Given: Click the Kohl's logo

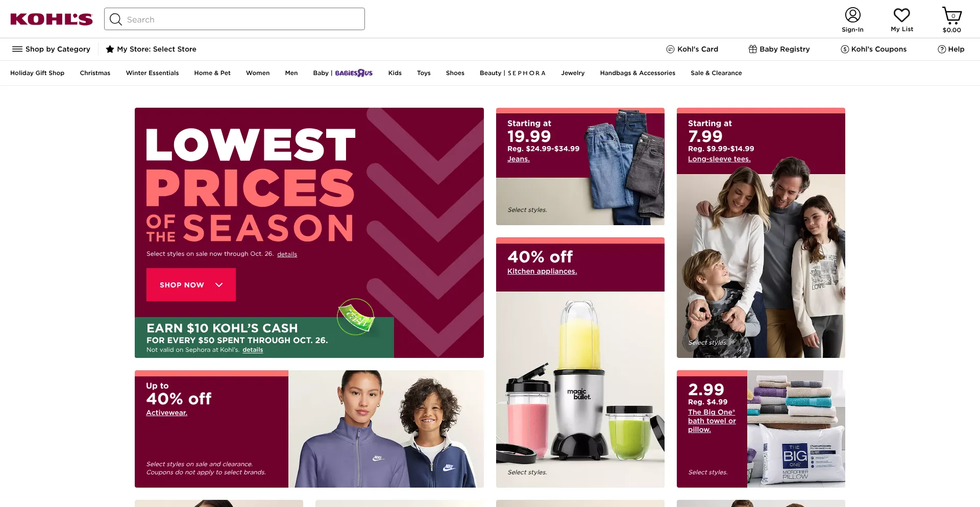Looking at the screenshot, I should [52, 19].
